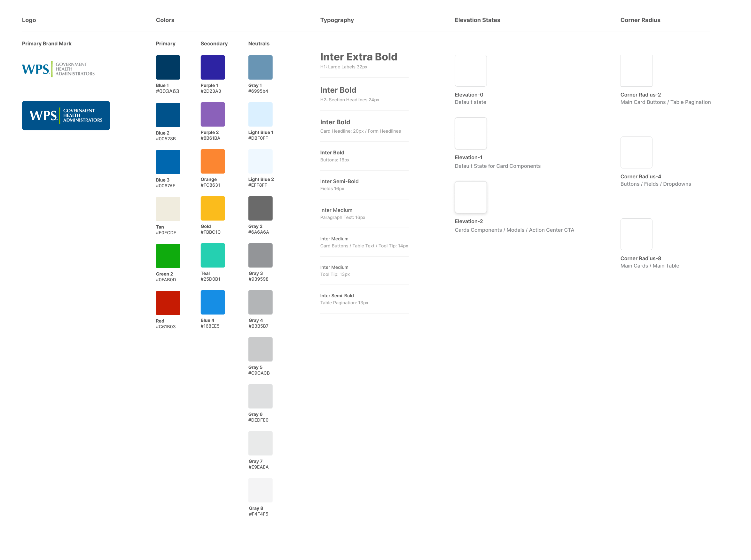Image resolution: width=751 pixels, height=560 pixels.
Task: Select the Gray 5 #C9CACB swatch
Action: click(x=260, y=349)
